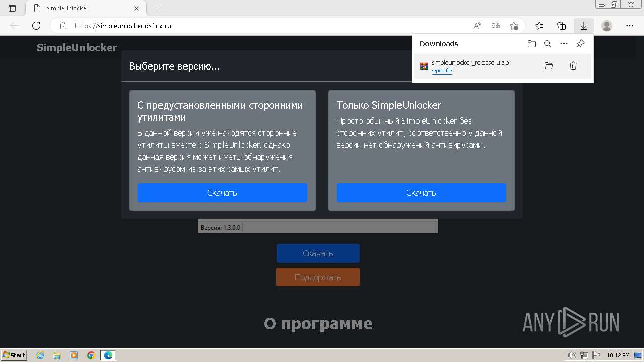Open the Collections panel
This screenshot has height=362, width=644.
[561, 26]
